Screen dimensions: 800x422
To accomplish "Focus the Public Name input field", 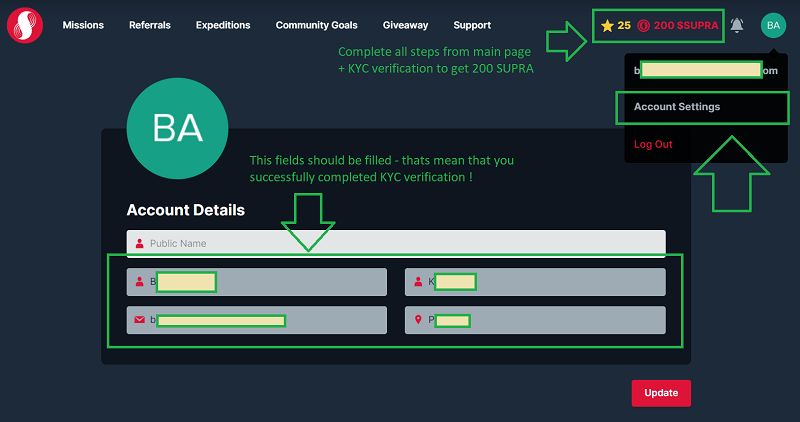I will pyautogui.click(x=396, y=243).
